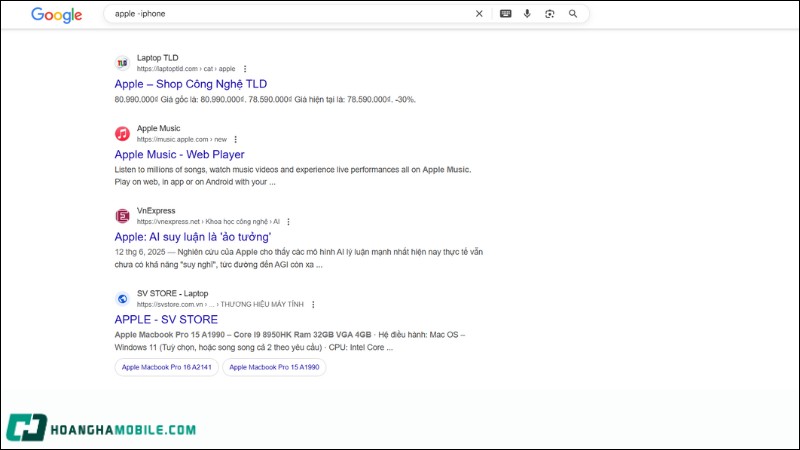Select Apple Macbook Pro 16 A2141 chip
The image size is (800, 450).
[x=166, y=367]
